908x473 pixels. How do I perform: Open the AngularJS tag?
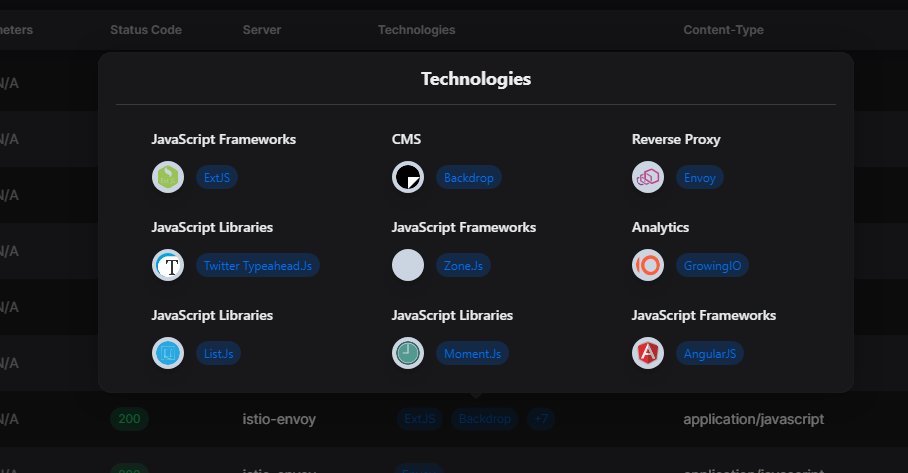tap(710, 354)
